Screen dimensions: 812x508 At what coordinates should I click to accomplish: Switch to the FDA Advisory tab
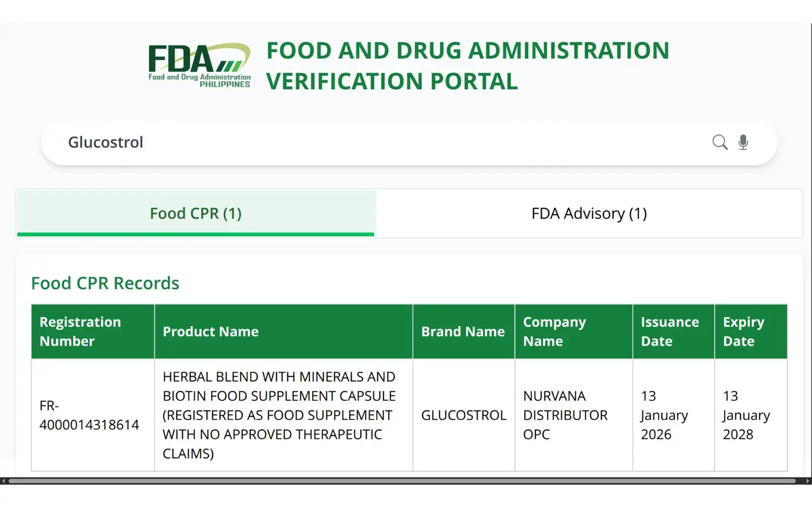click(589, 213)
